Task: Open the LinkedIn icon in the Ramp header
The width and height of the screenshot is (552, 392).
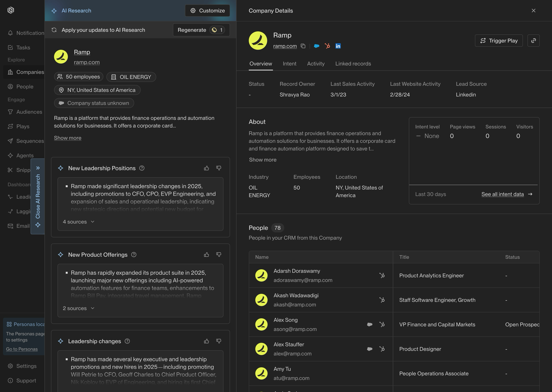Action: (338, 46)
